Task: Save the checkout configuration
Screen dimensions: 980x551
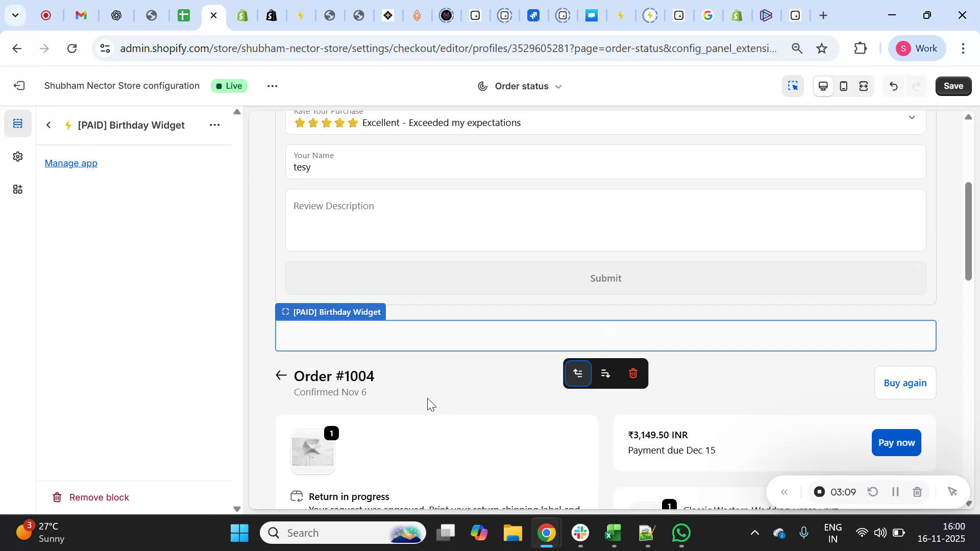Action: pos(952,86)
